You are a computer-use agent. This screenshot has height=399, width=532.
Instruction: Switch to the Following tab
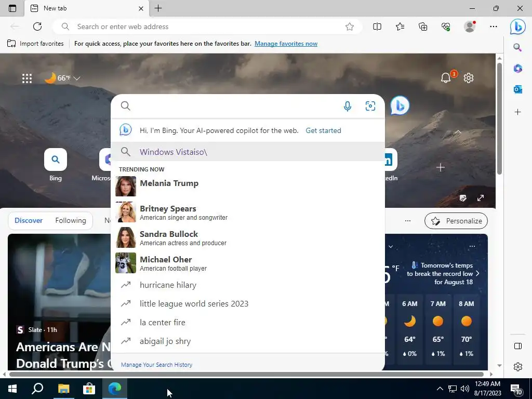tap(71, 220)
